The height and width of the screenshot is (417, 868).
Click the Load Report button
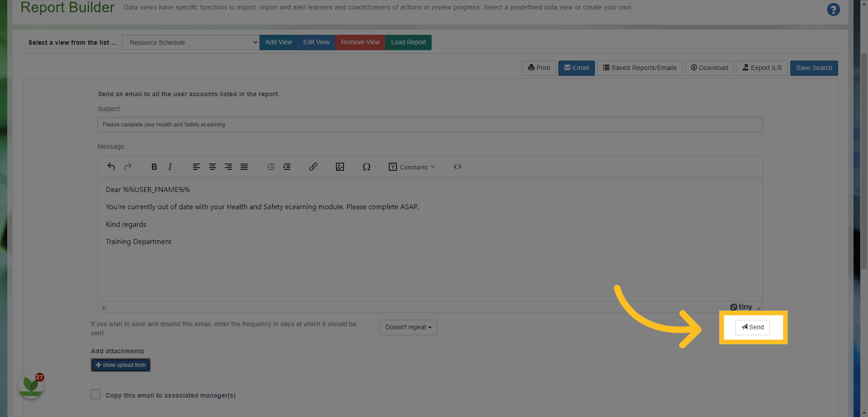[408, 42]
